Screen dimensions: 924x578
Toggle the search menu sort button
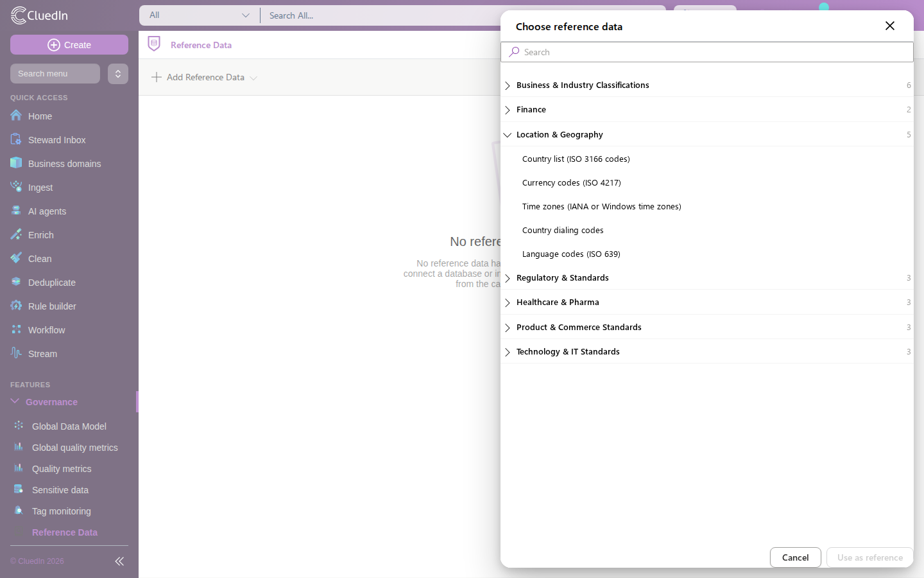[x=118, y=74]
